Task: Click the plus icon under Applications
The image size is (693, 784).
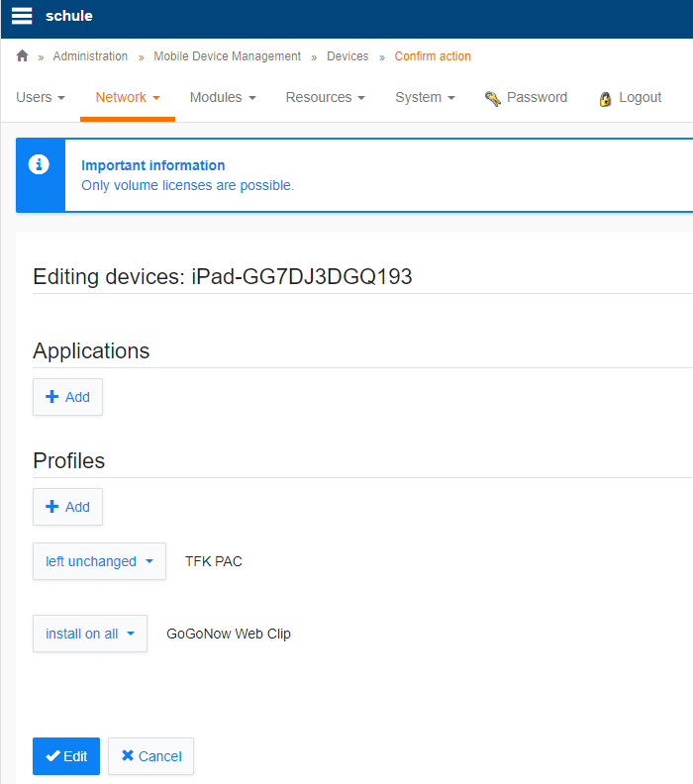Action: pyautogui.click(x=52, y=397)
